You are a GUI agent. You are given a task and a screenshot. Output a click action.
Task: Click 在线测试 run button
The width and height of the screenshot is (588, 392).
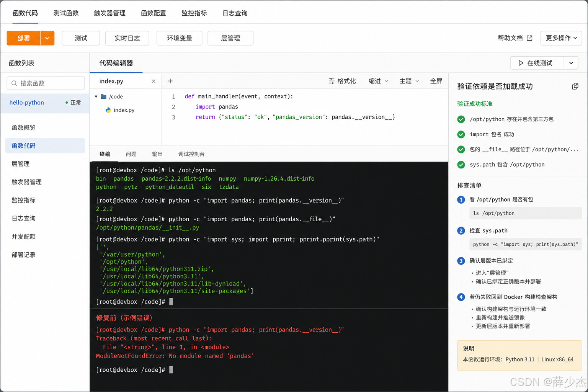[537, 63]
